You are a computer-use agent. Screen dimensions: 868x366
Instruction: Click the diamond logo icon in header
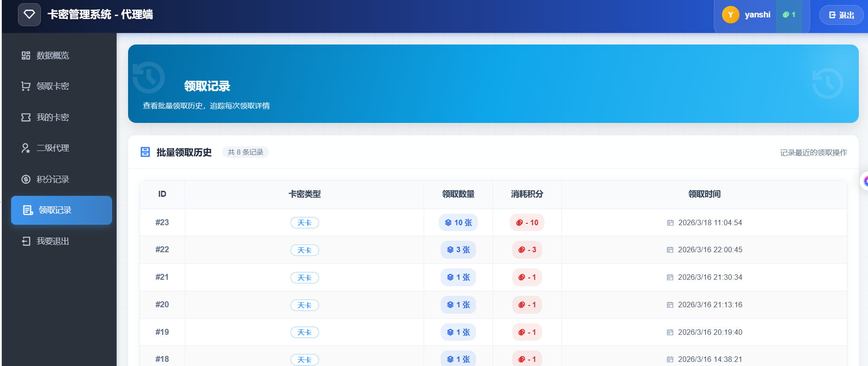pyautogui.click(x=29, y=15)
